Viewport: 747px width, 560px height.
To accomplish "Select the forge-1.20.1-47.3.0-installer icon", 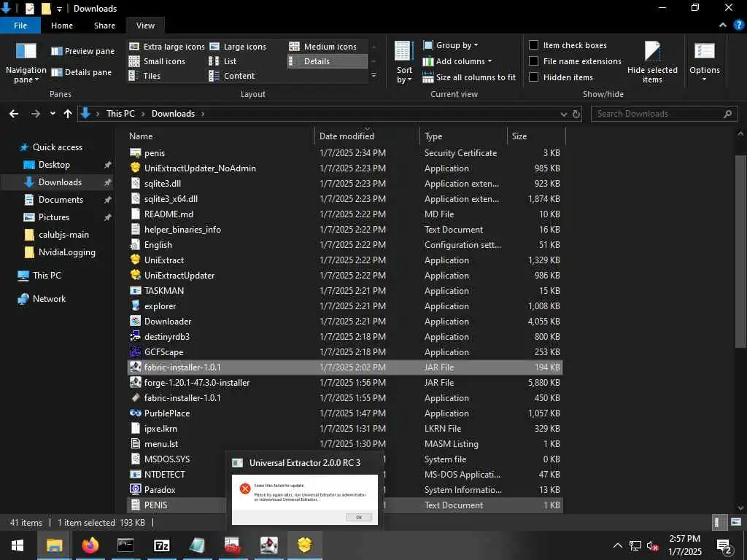I will 135,382.
